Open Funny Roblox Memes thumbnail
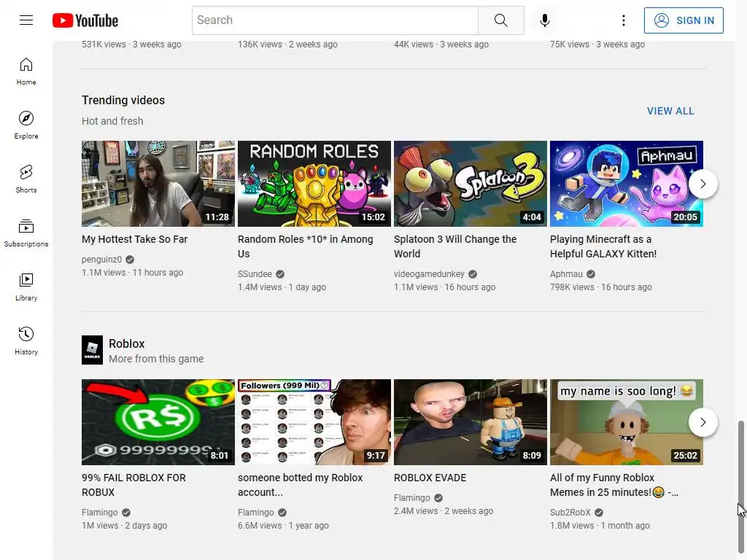The image size is (747, 560). (x=627, y=422)
